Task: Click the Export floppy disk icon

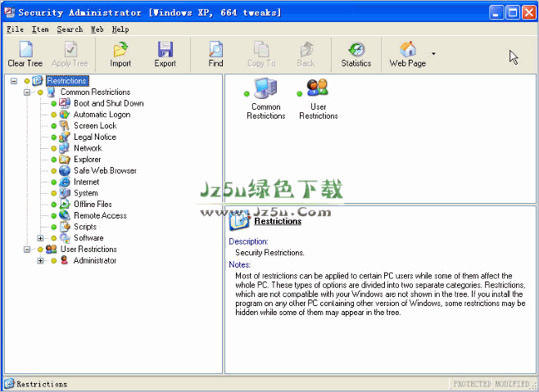Action: (165, 49)
